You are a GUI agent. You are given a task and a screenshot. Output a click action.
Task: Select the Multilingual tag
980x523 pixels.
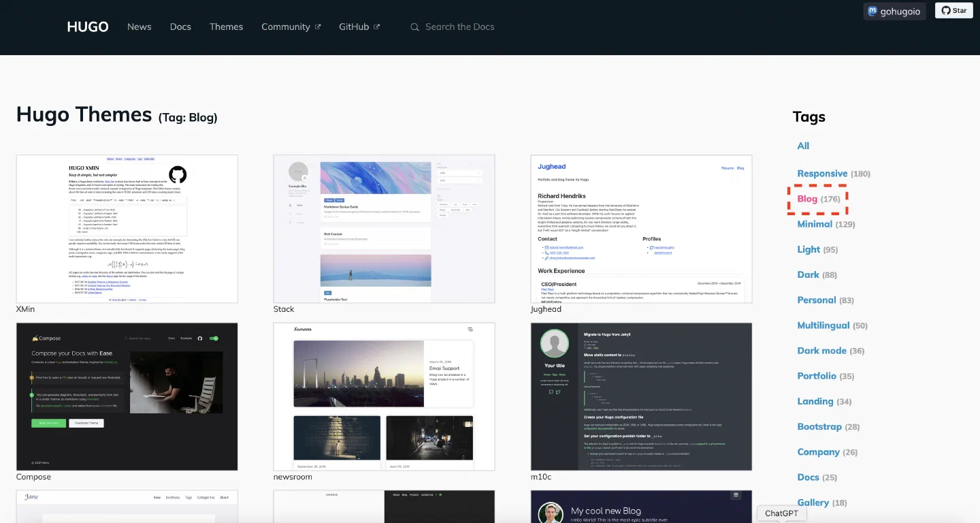[832, 326]
